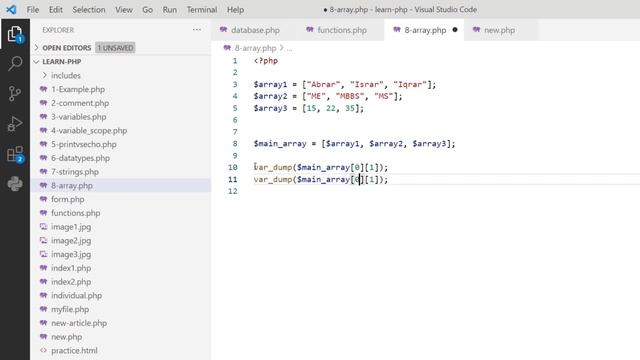Open the Selection menu
This screenshot has height=360, width=640.
[x=89, y=9]
